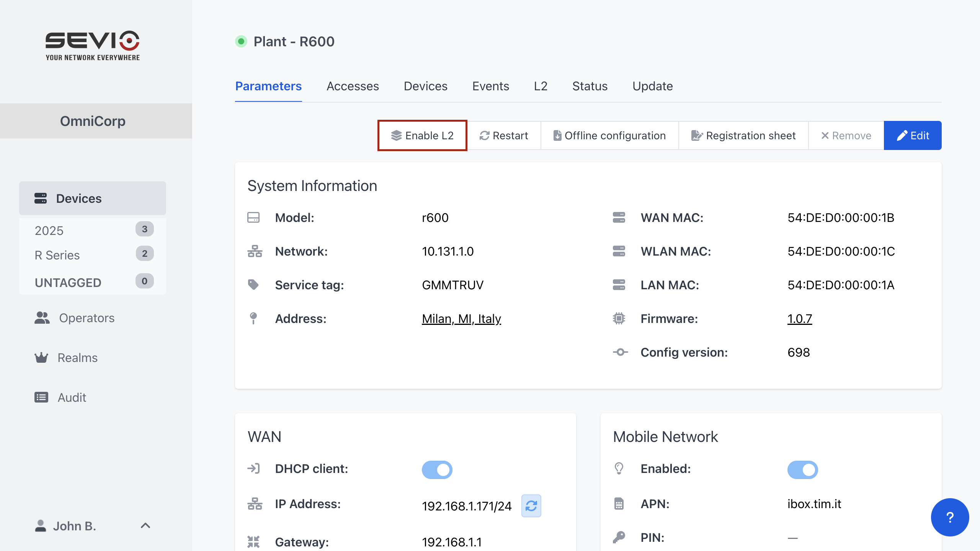Click the firmware version 1.0.7 link
The image size is (980, 551).
point(799,318)
